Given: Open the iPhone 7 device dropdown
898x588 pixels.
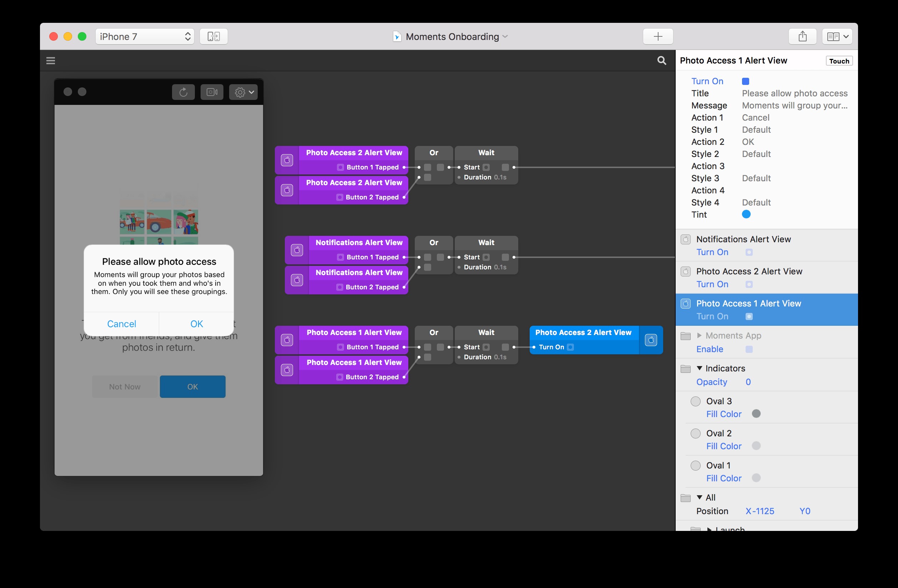Looking at the screenshot, I should coord(145,37).
